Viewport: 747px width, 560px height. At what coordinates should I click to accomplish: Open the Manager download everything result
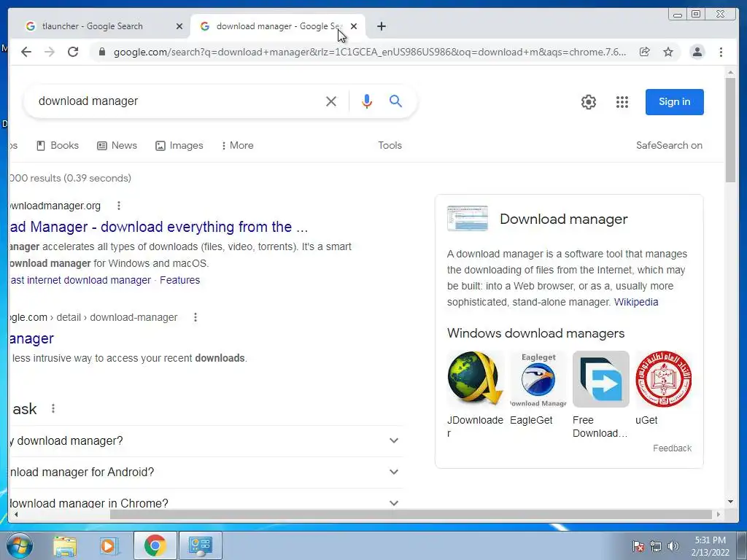[158, 227]
